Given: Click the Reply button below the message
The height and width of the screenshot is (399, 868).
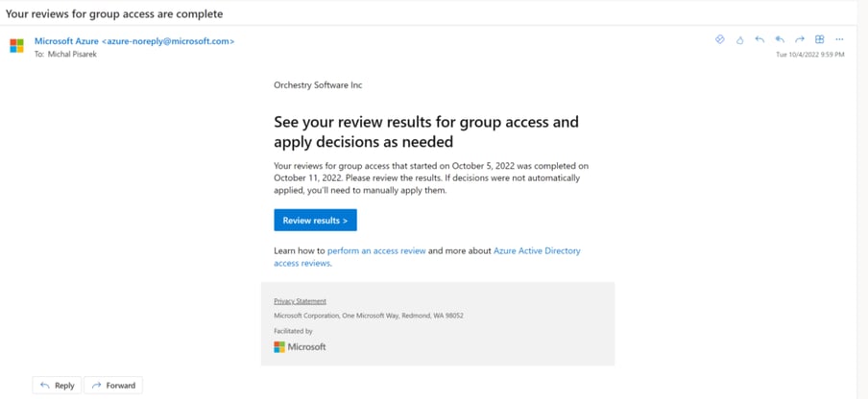Looking at the screenshot, I should 57,386.
